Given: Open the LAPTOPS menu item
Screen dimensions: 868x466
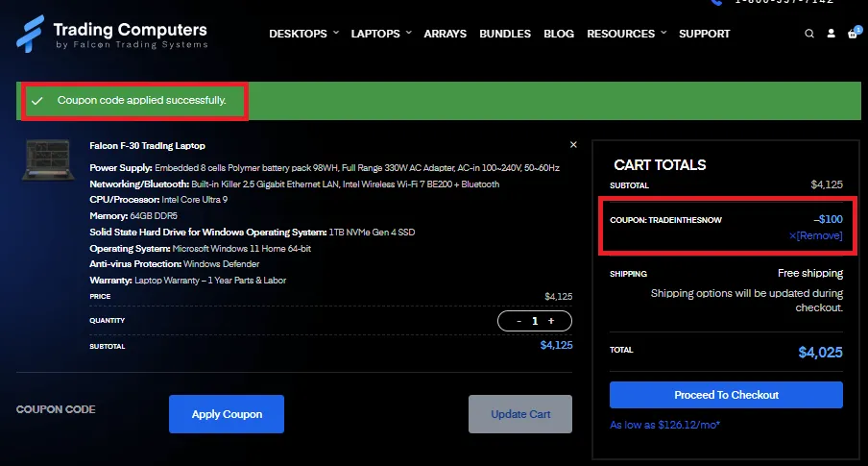Looking at the screenshot, I should 375,34.
